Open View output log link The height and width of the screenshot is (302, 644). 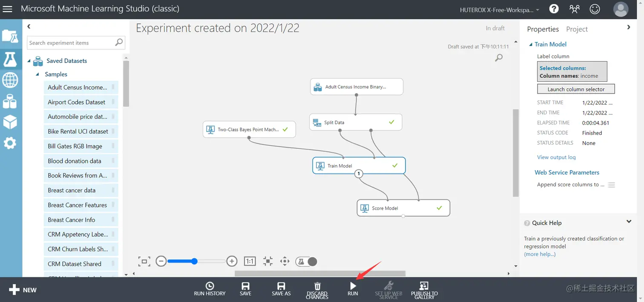[x=556, y=157]
